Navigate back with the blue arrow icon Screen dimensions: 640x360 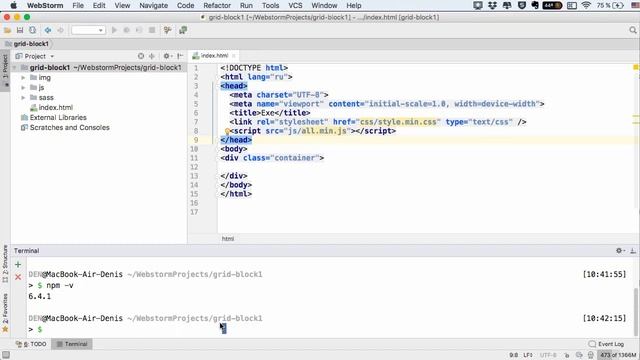[x=48, y=30]
